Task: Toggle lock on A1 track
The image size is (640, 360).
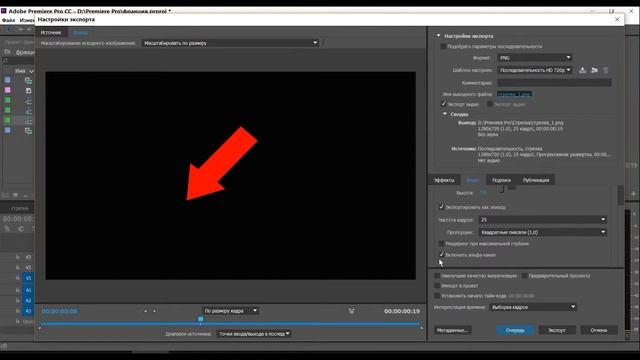Action: click(x=18, y=290)
